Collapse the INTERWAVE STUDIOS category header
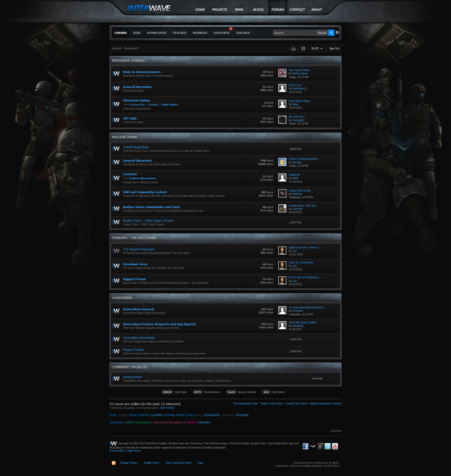 [x=225, y=61]
